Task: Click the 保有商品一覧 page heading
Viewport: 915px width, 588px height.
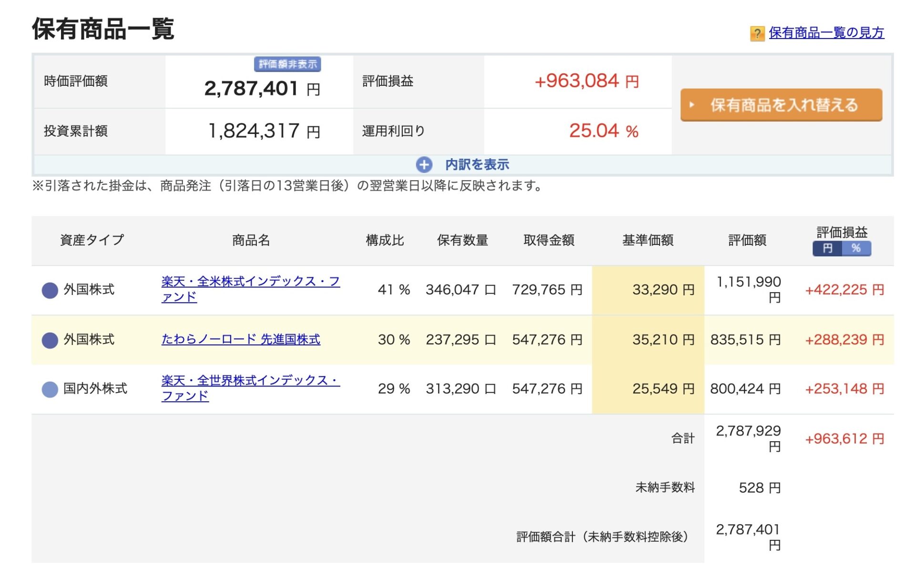Action: (x=103, y=29)
